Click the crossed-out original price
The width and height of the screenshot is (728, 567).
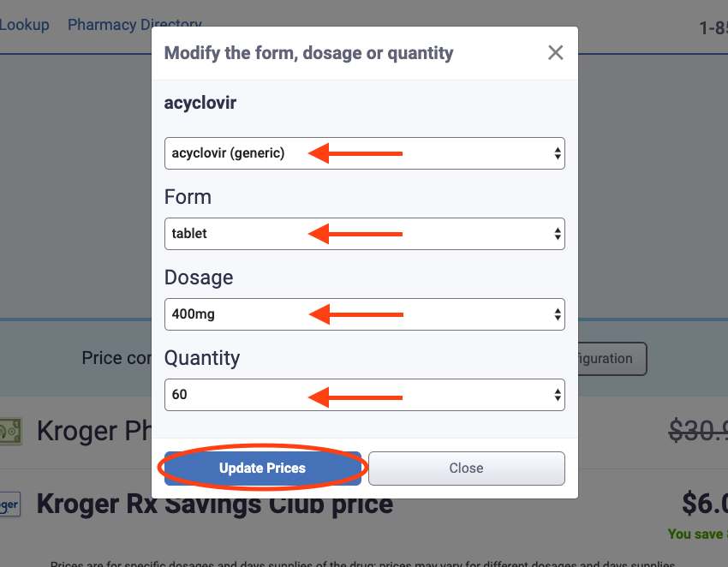(697, 430)
